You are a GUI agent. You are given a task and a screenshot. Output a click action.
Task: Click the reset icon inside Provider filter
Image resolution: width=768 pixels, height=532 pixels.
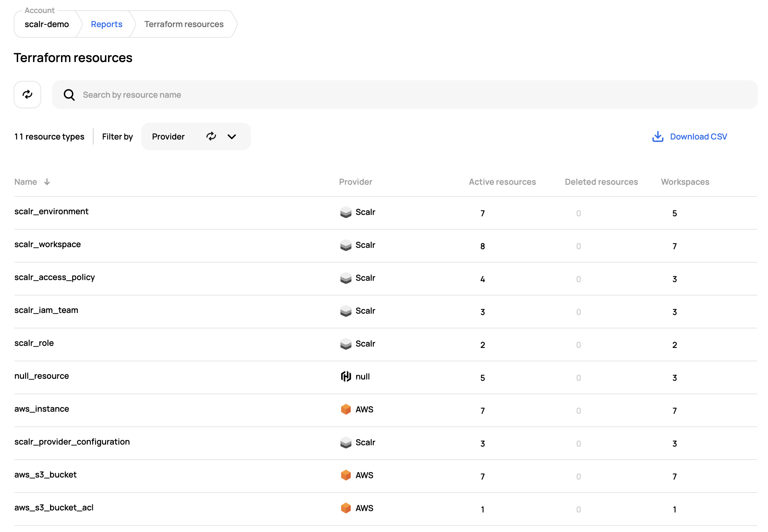[211, 136]
